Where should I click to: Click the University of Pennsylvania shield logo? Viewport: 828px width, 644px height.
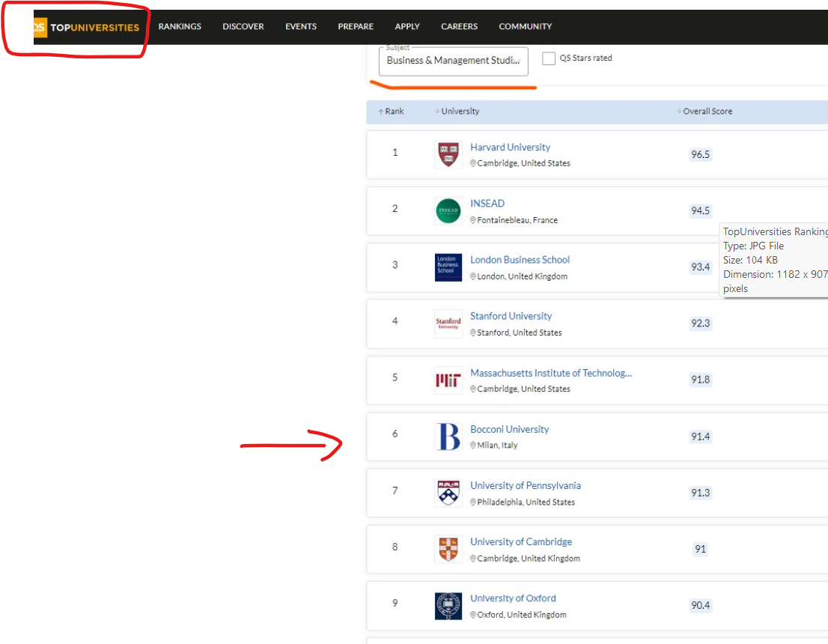pyautogui.click(x=448, y=493)
